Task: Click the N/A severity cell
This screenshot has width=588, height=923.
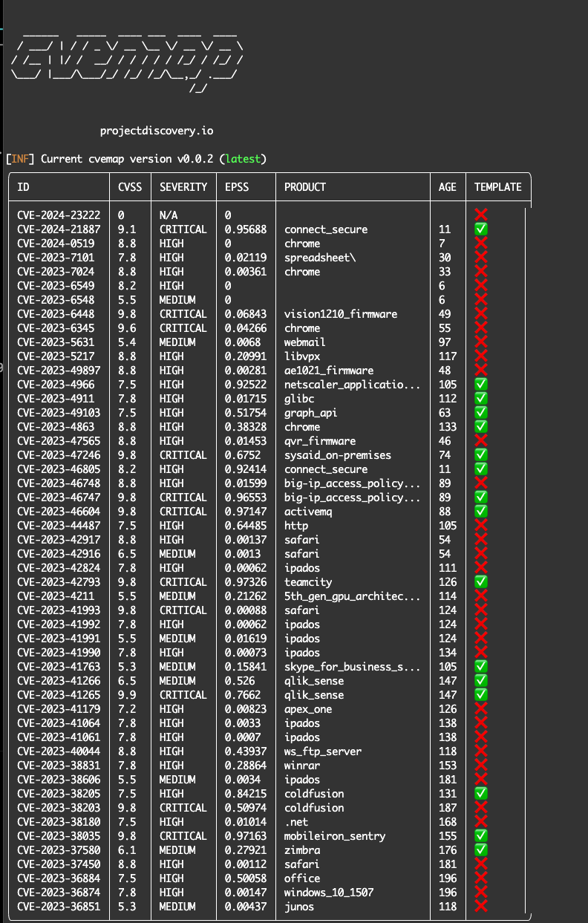Action: tap(169, 215)
